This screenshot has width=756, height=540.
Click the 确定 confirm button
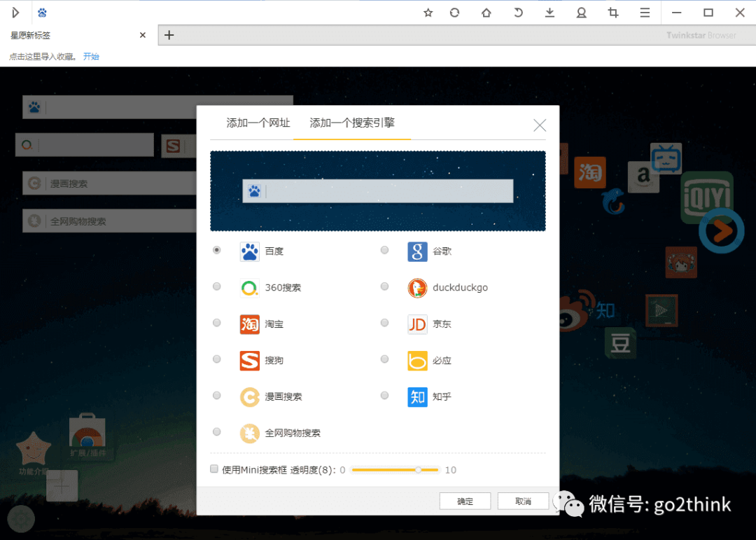465,501
